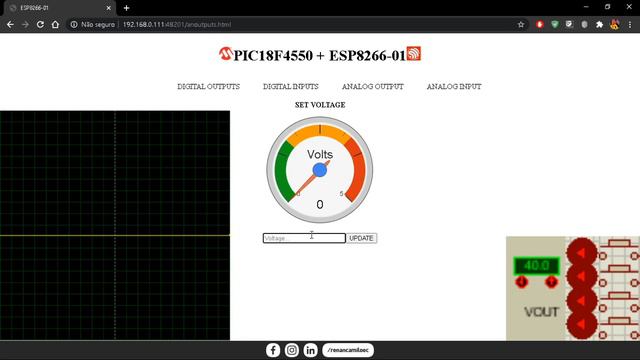Click the Microchip logo in the header
Screen dimensions: 640x360
point(225,54)
